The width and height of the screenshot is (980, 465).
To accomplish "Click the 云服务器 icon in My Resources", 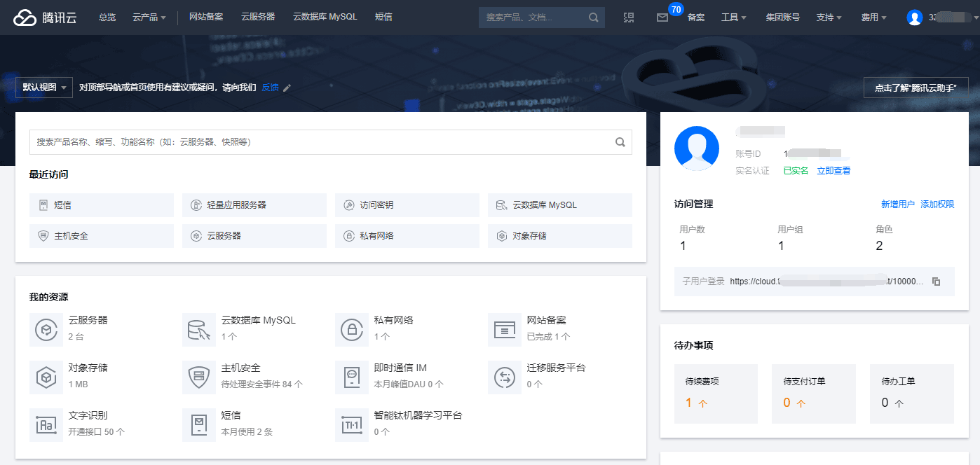I will coord(46,329).
